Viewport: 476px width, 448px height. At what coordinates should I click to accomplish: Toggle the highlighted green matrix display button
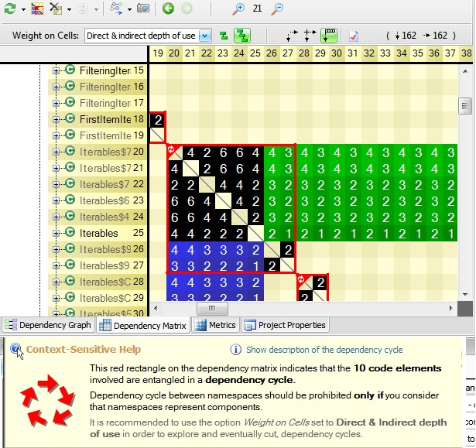point(329,36)
